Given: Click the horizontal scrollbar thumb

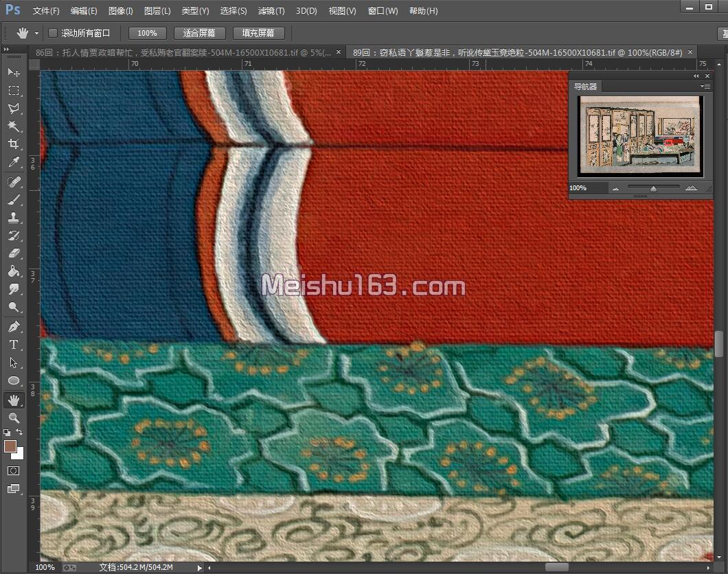Looking at the screenshot, I should (x=557, y=568).
